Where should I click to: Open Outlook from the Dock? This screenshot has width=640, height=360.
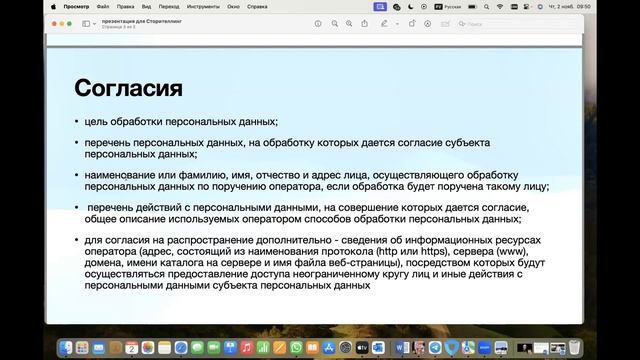(378, 348)
